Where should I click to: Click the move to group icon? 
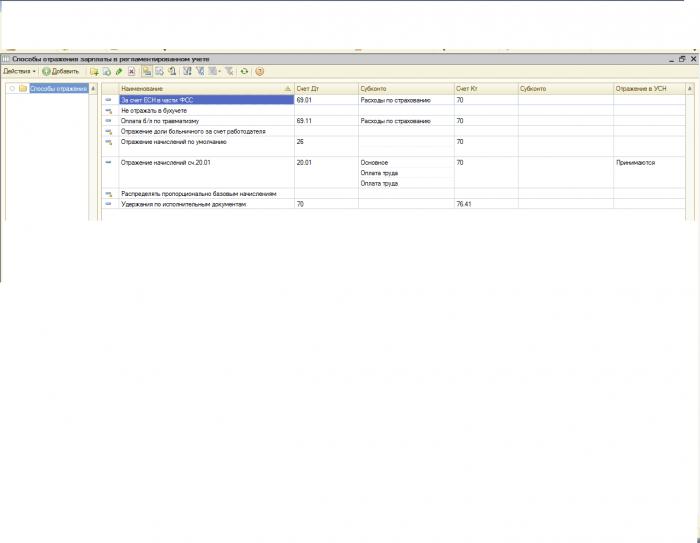159,71
